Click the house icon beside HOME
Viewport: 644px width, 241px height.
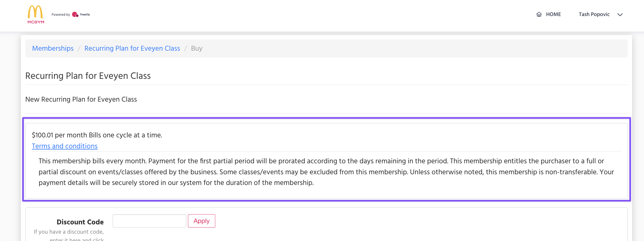[x=539, y=14]
